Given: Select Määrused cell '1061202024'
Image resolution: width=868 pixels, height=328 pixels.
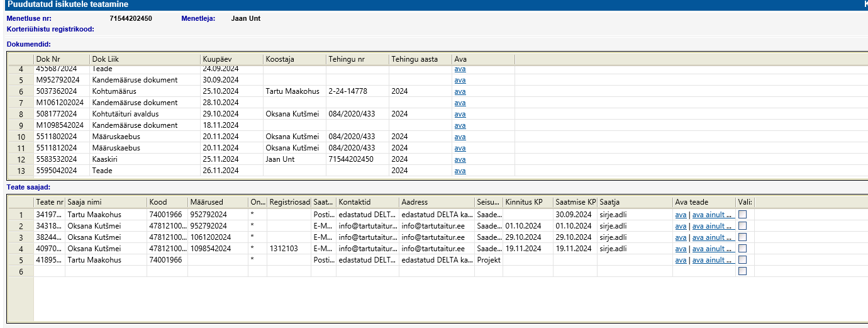Looking at the screenshot, I should [218, 237].
